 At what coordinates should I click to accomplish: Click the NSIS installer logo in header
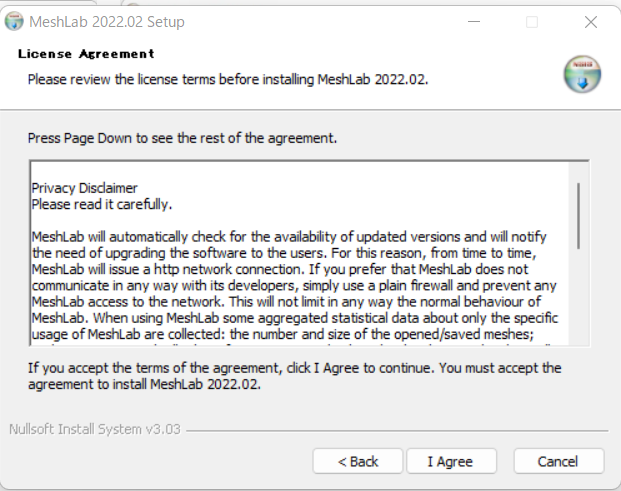582,74
